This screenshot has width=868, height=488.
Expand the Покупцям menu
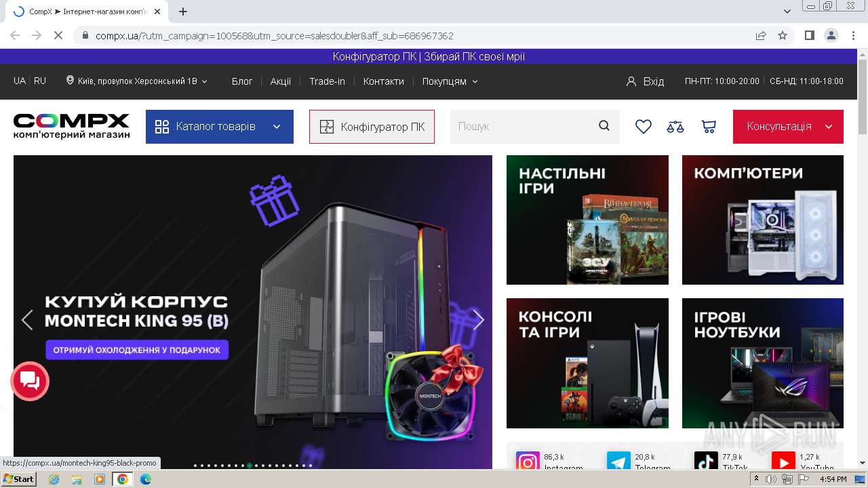pos(450,81)
